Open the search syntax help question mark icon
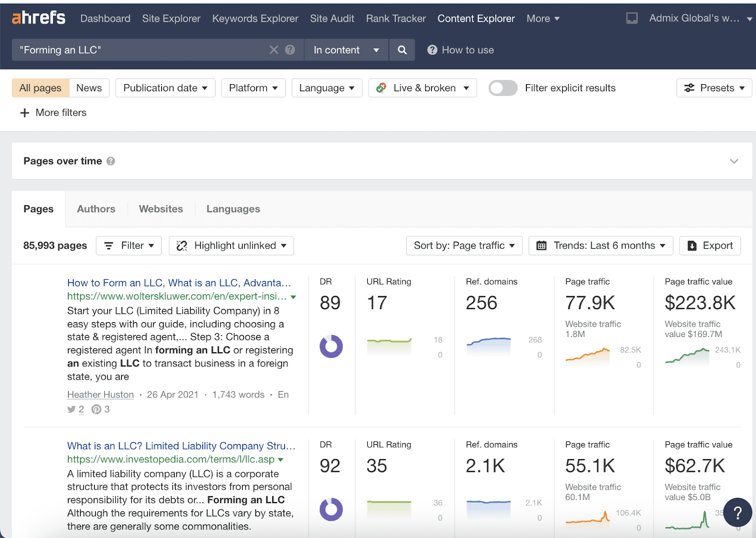Viewport: 756px width, 538px height. 290,50
